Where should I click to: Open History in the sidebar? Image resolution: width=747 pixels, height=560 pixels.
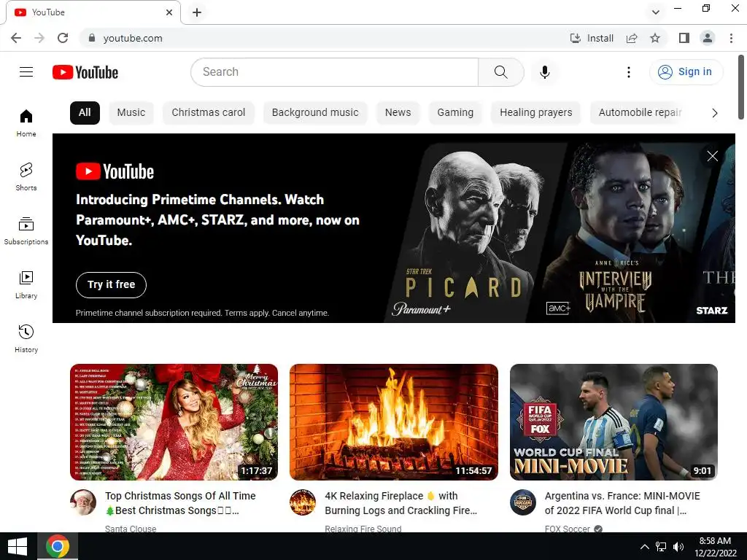tap(26, 338)
